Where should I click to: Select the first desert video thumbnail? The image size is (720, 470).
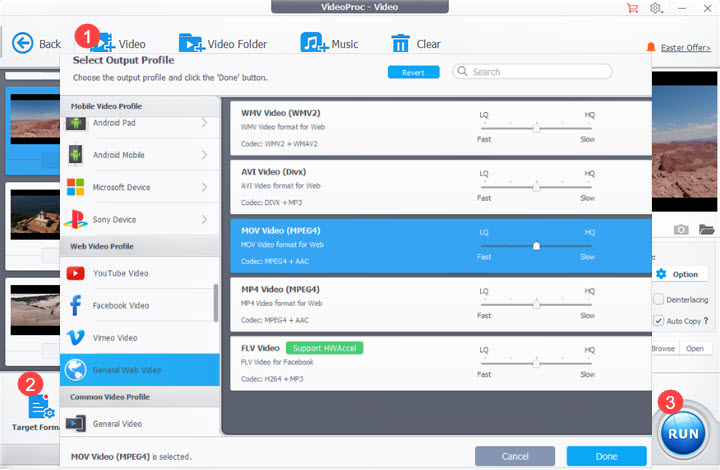[x=35, y=119]
